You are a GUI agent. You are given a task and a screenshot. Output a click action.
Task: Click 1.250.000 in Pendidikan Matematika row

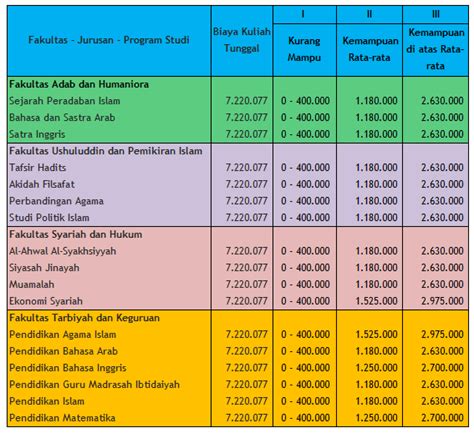click(376, 418)
